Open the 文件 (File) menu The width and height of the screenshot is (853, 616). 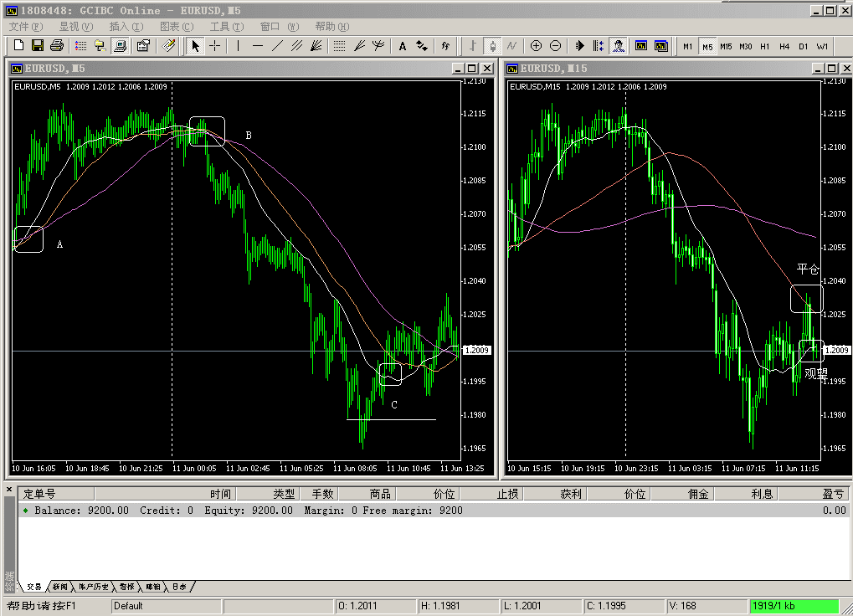point(25,27)
